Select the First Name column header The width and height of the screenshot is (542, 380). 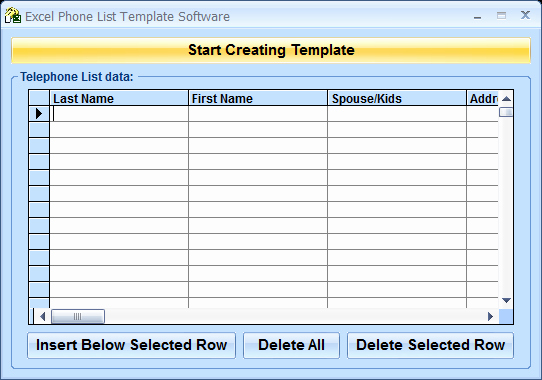point(258,98)
